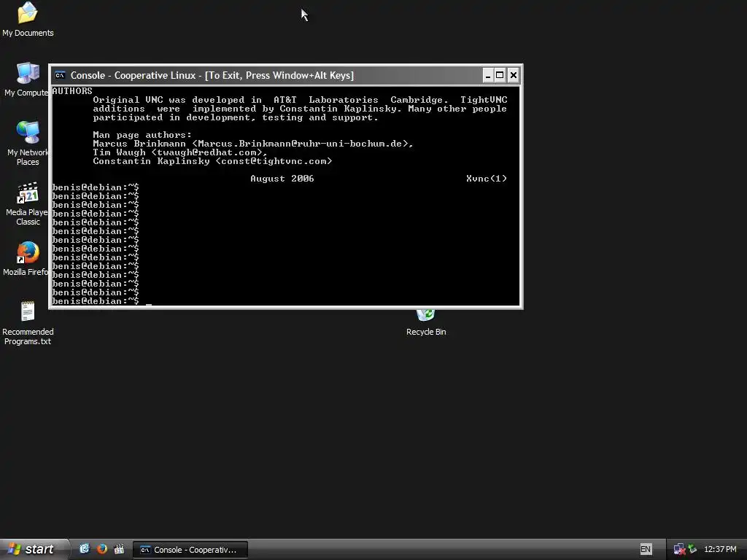Select Media Player Classic desktop shortcut
Screen dimensions: 747x560
[28, 203]
